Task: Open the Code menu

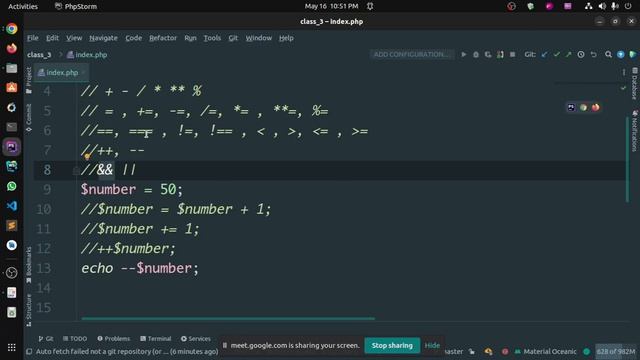Action: click(x=133, y=38)
